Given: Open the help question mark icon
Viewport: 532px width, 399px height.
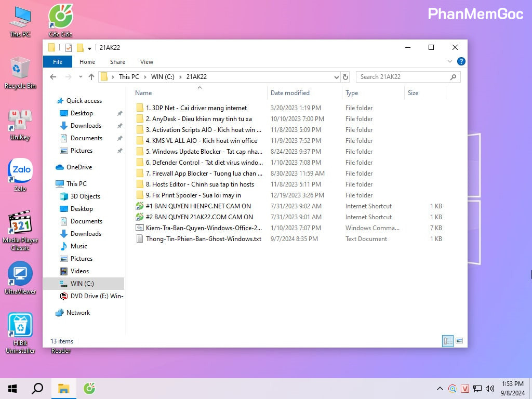Looking at the screenshot, I should 461,61.
